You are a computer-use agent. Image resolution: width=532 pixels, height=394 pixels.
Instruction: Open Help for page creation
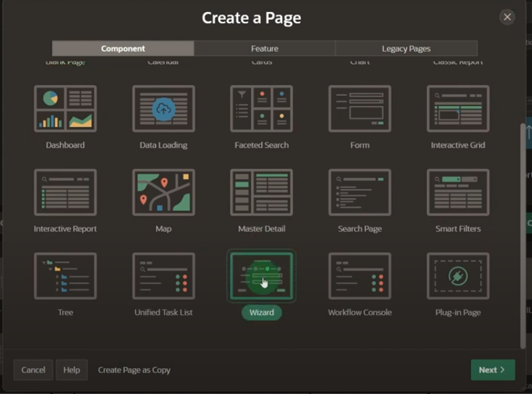[x=72, y=370]
